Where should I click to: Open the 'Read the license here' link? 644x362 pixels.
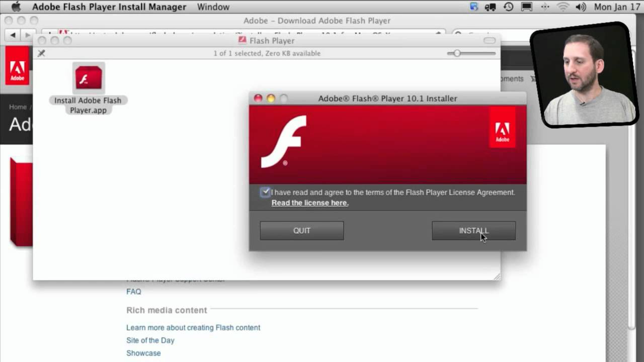tap(310, 203)
